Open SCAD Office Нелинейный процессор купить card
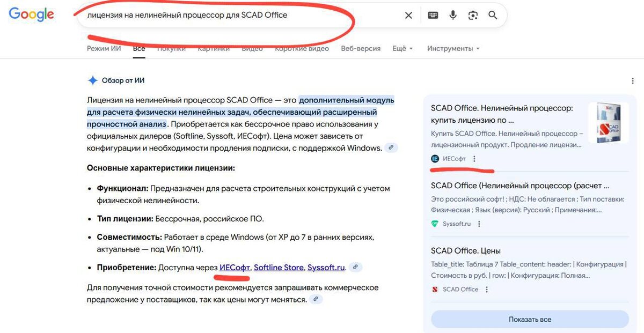Image resolution: width=644 pixels, height=333 pixels. pyautogui.click(x=502, y=113)
